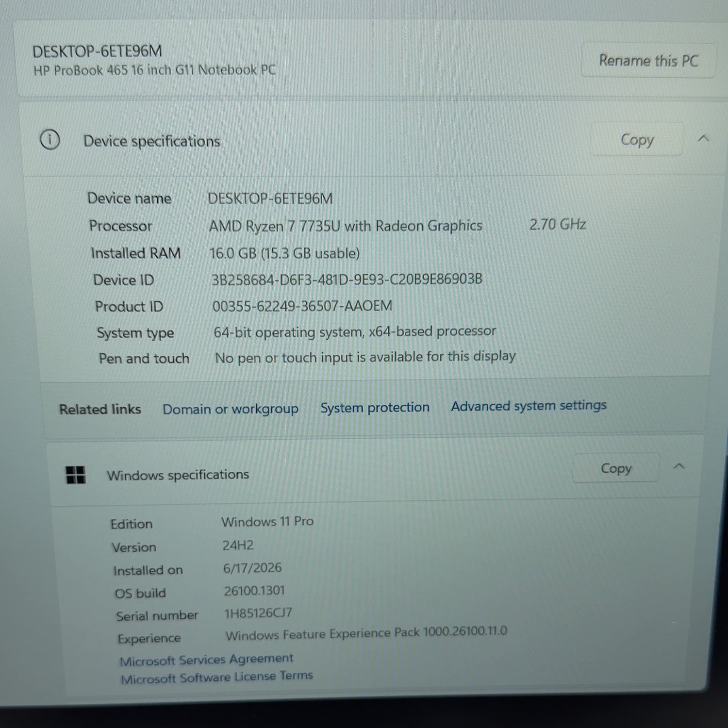Click the 2.70 GHz processor speed
This screenshot has height=728, width=728.
click(x=558, y=224)
